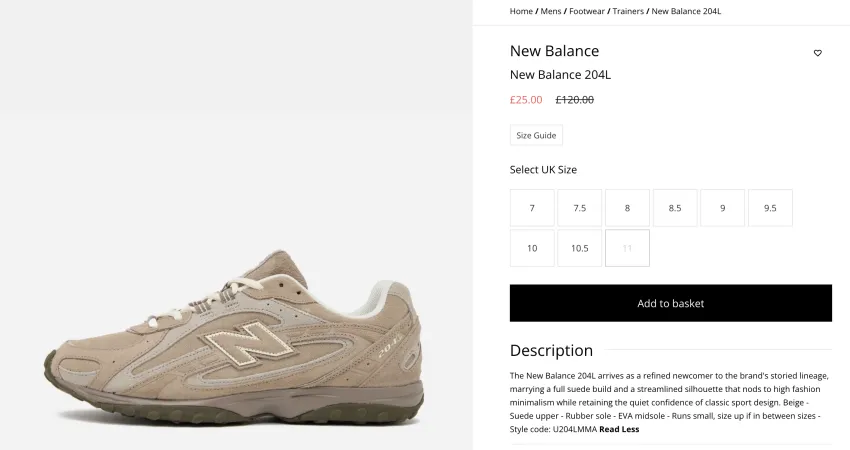850x450 pixels.
Task: Navigate to Footwear breadcrumb
Action: [x=587, y=11]
